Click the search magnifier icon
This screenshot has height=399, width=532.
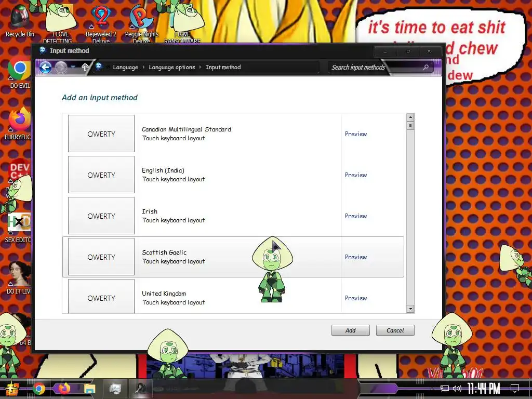[x=425, y=67]
